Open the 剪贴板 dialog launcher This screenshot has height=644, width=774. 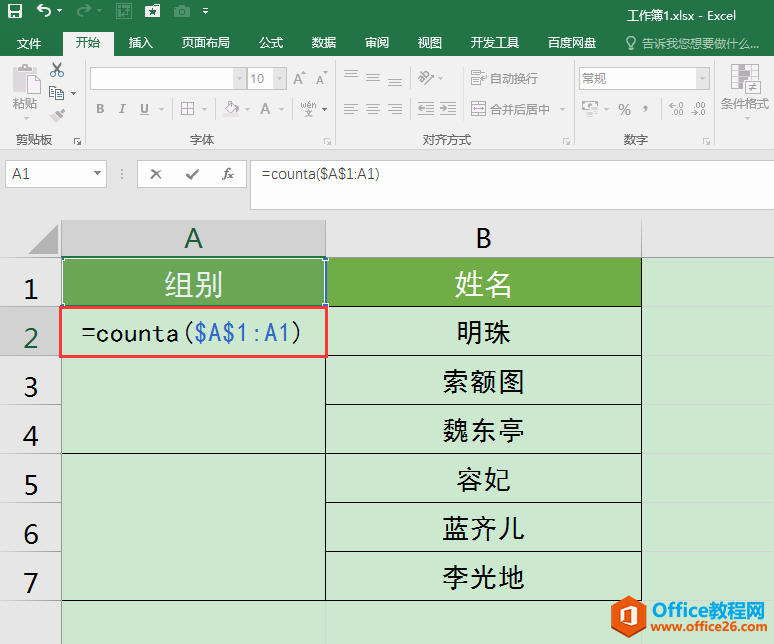pyautogui.click(x=77, y=141)
